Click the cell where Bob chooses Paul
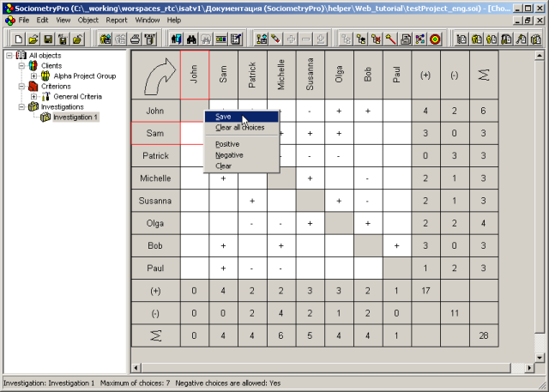This screenshot has width=549, height=392. (x=397, y=244)
